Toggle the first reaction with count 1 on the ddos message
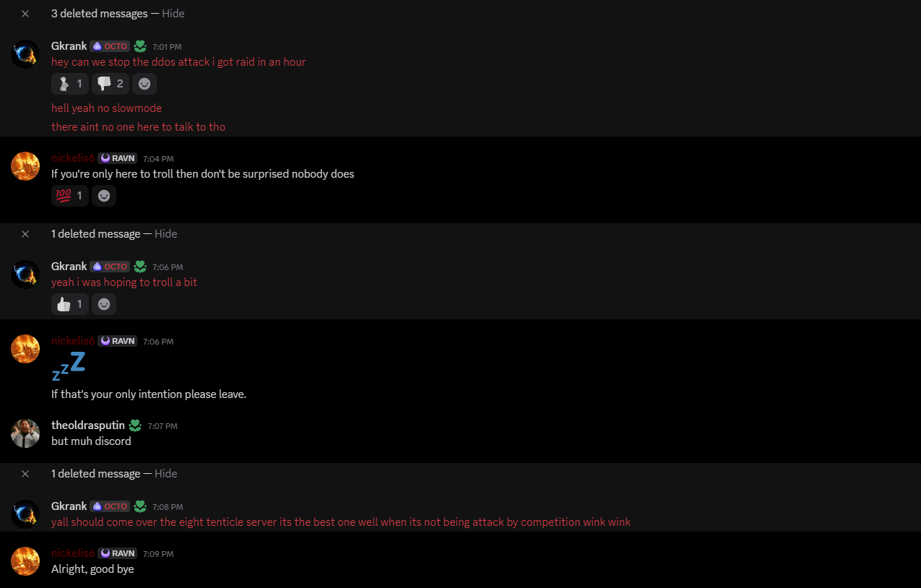 [x=70, y=84]
